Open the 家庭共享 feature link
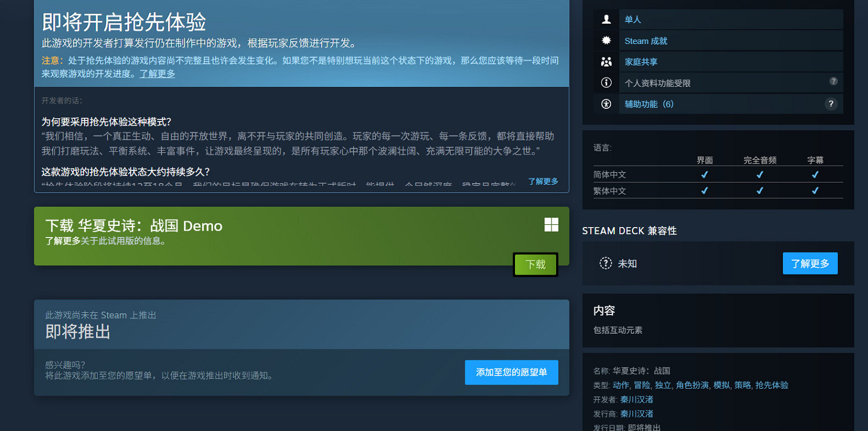 [x=641, y=62]
